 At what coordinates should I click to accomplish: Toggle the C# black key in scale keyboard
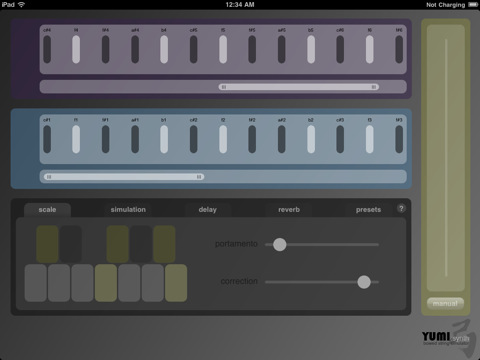(x=47, y=244)
